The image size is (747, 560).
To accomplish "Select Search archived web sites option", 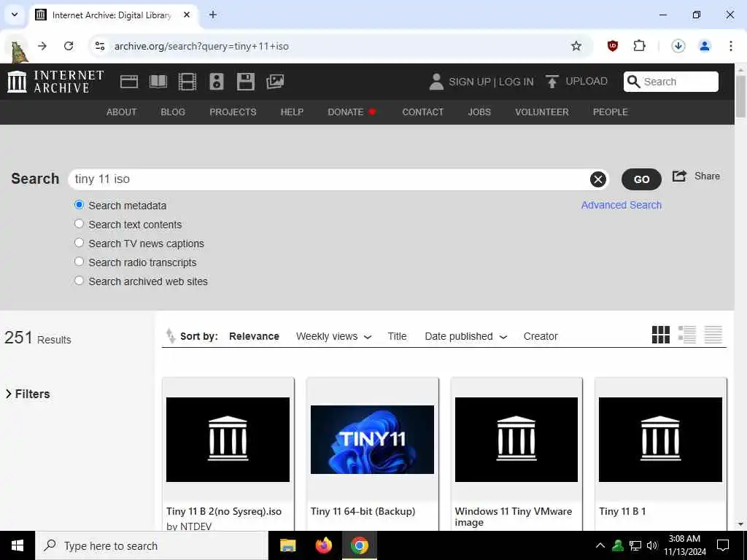I will coord(79,281).
